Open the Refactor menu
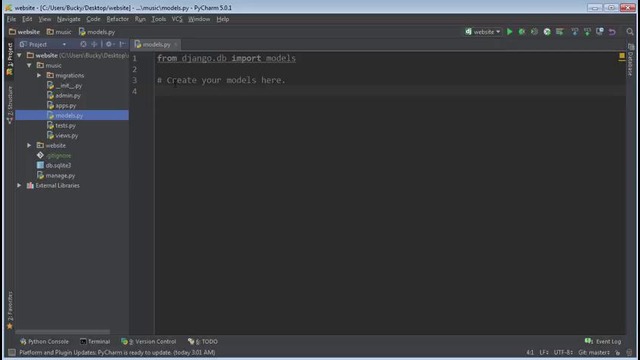640x360 pixels. [x=118, y=19]
